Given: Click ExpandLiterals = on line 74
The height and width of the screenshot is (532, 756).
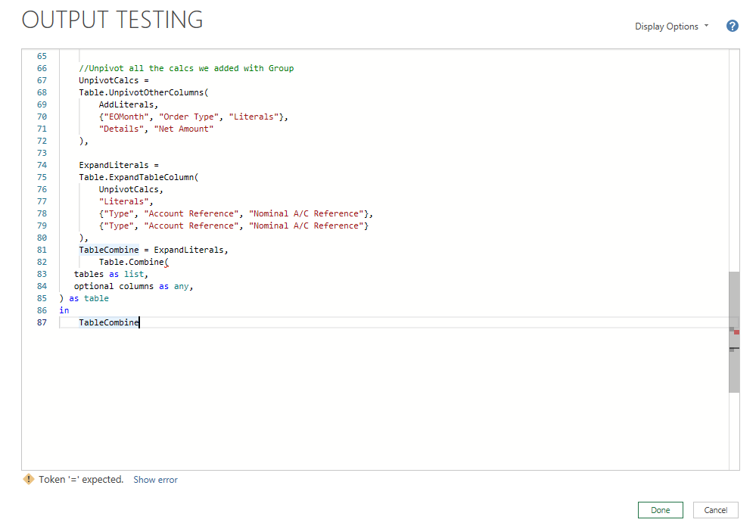Looking at the screenshot, I should (x=119, y=165).
